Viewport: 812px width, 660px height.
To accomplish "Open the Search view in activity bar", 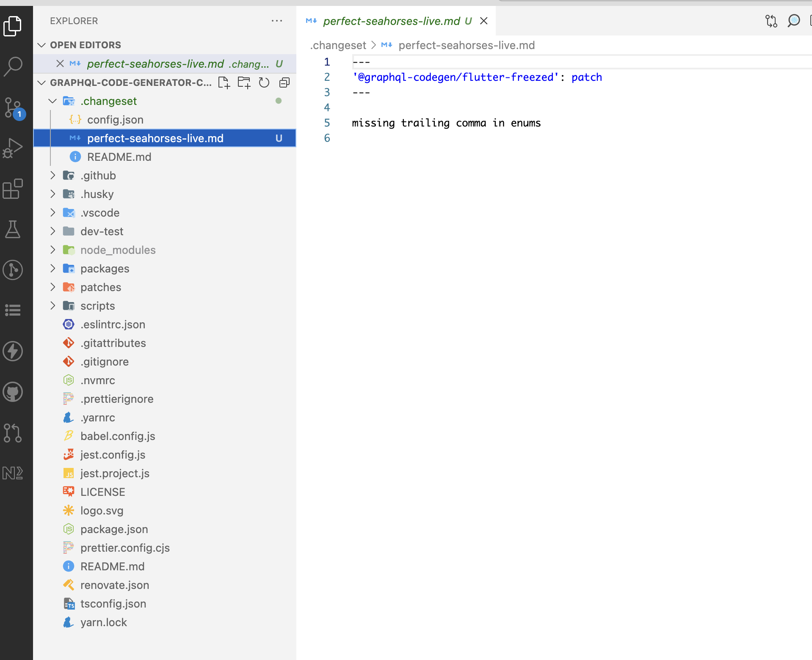I will coord(13,66).
